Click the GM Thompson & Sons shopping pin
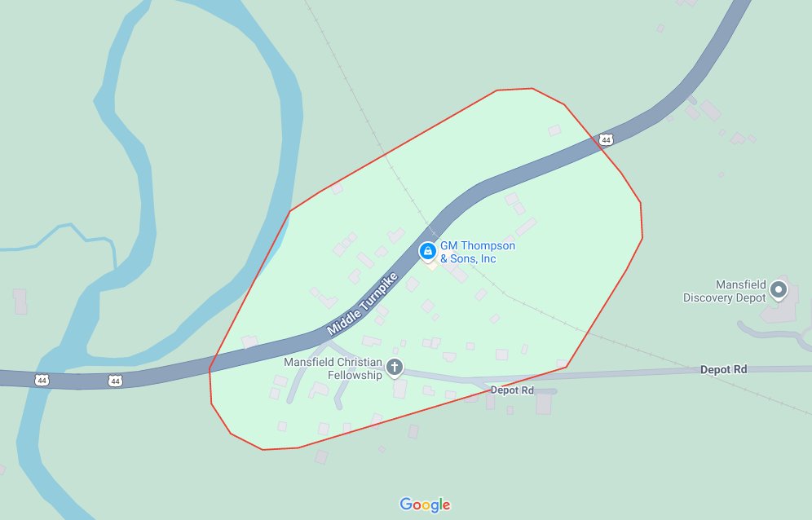Viewport: 812px width, 520px height. [x=427, y=252]
